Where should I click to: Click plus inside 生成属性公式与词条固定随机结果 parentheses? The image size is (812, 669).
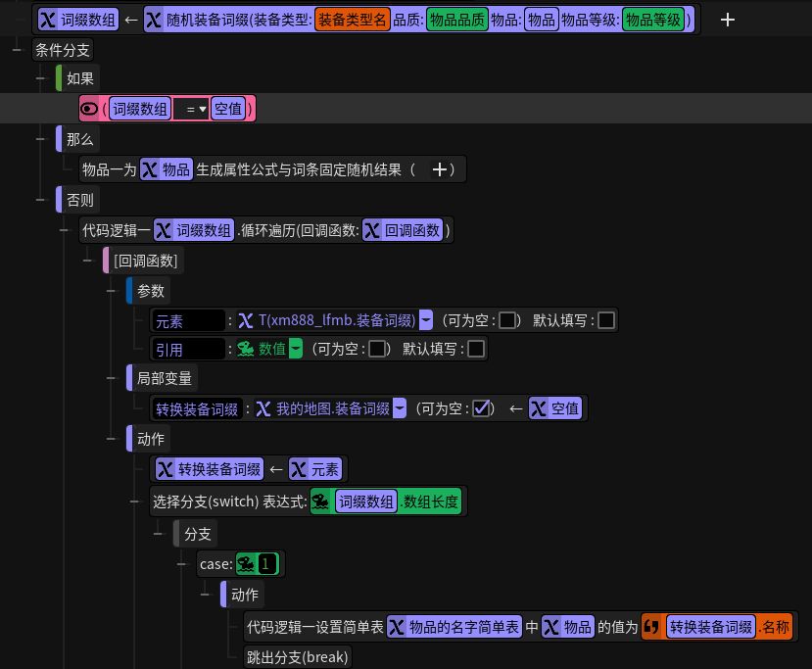pyautogui.click(x=439, y=169)
